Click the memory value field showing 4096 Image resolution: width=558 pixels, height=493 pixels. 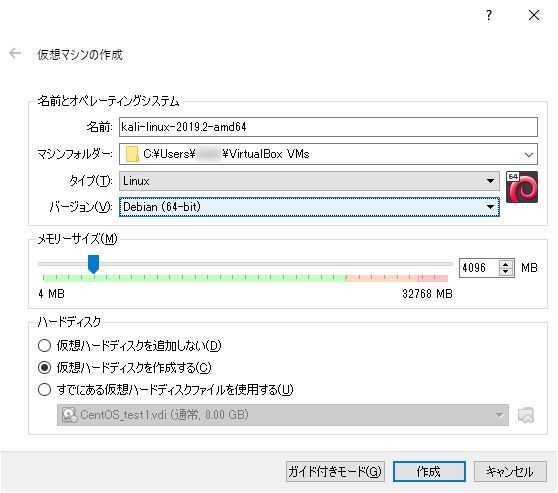pos(479,268)
